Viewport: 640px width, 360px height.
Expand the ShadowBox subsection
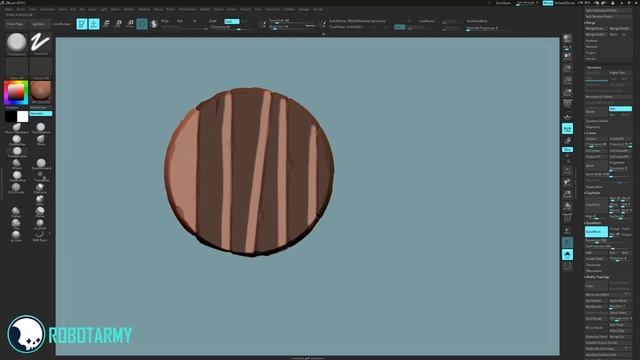click(x=594, y=187)
